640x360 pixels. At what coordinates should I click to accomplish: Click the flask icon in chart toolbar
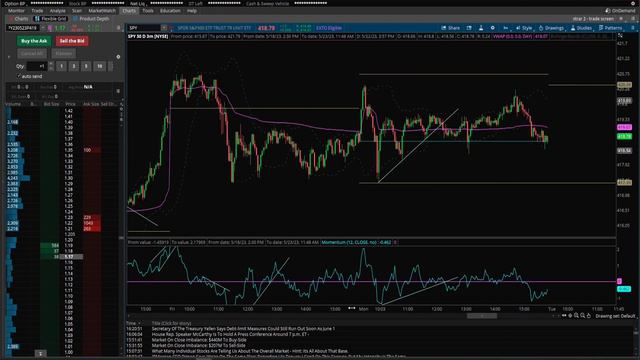481,28
